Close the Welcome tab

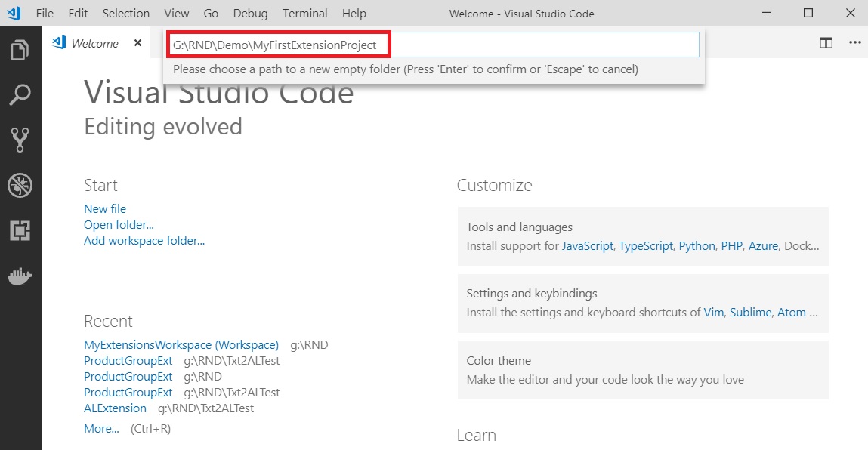137,43
